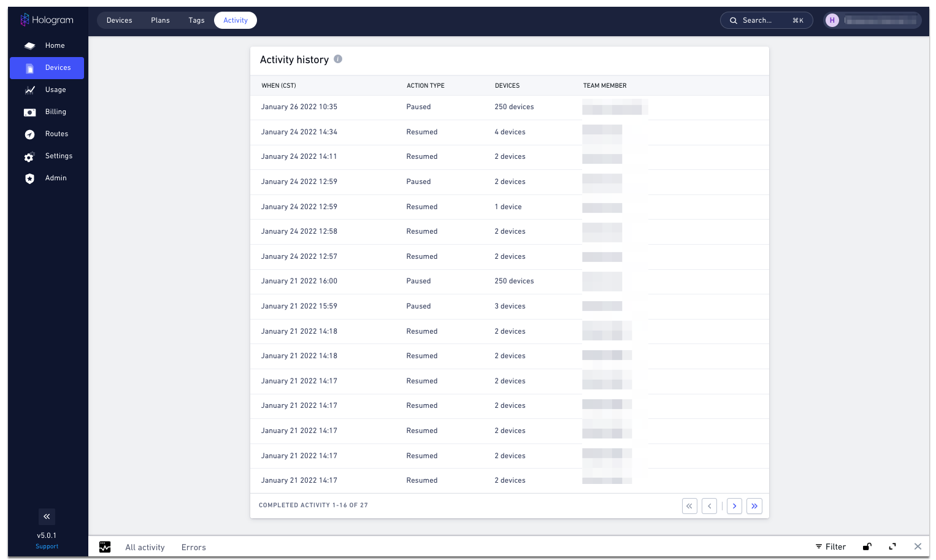Click the Usage chart icon
Screen dimensions: 936x560
(29, 90)
